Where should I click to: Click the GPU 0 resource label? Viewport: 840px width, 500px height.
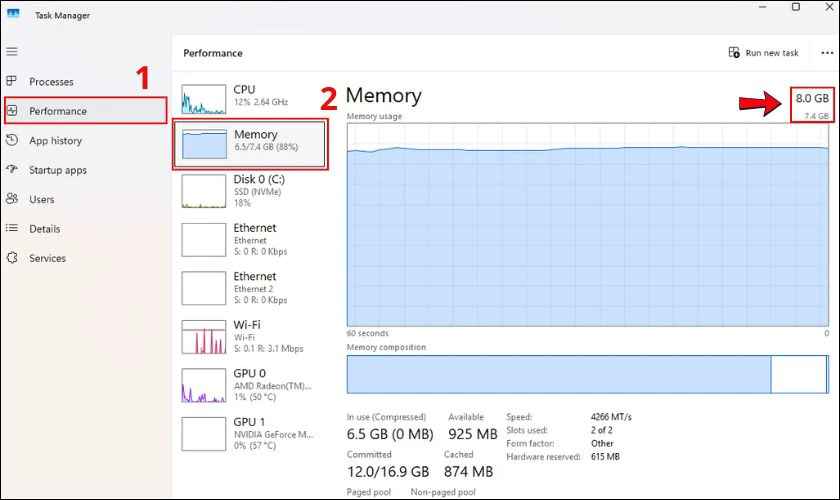(x=250, y=373)
